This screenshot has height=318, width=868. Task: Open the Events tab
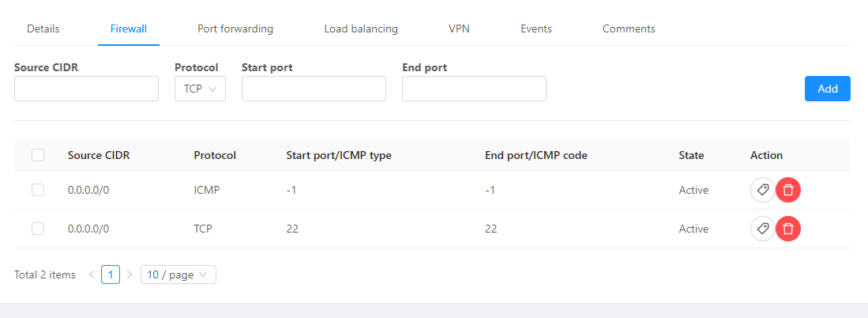pyautogui.click(x=535, y=28)
